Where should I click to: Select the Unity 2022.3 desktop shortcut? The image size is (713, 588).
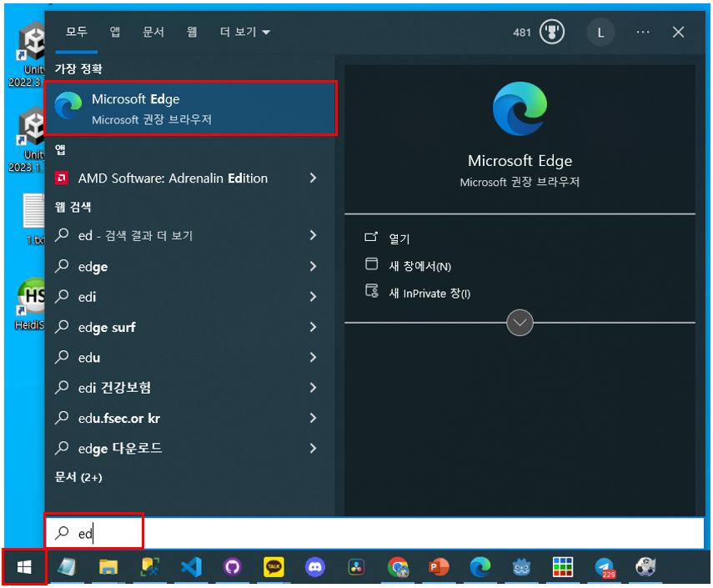pyautogui.click(x=28, y=54)
